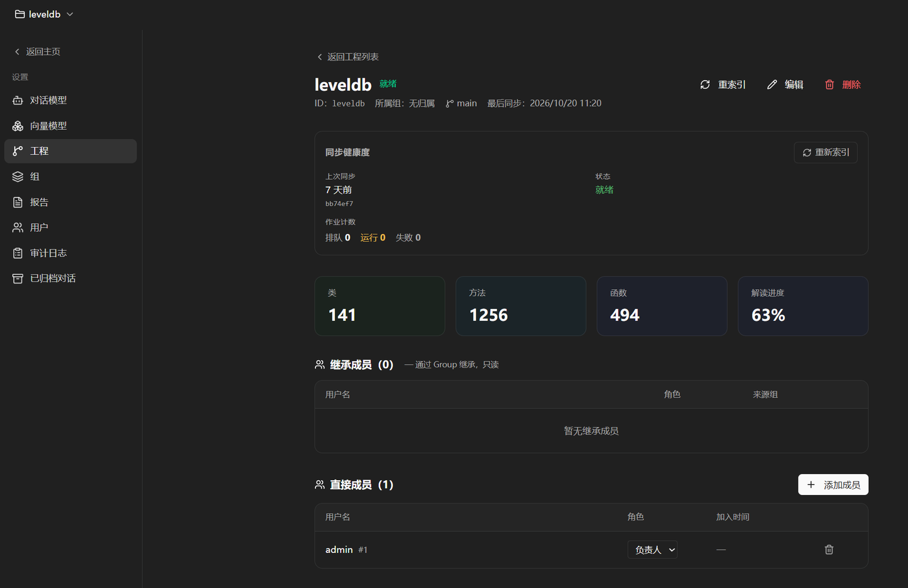Go back via 返回主页 link
This screenshot has width=908, height=588.
pyautogui.click(x=37, y=52)
